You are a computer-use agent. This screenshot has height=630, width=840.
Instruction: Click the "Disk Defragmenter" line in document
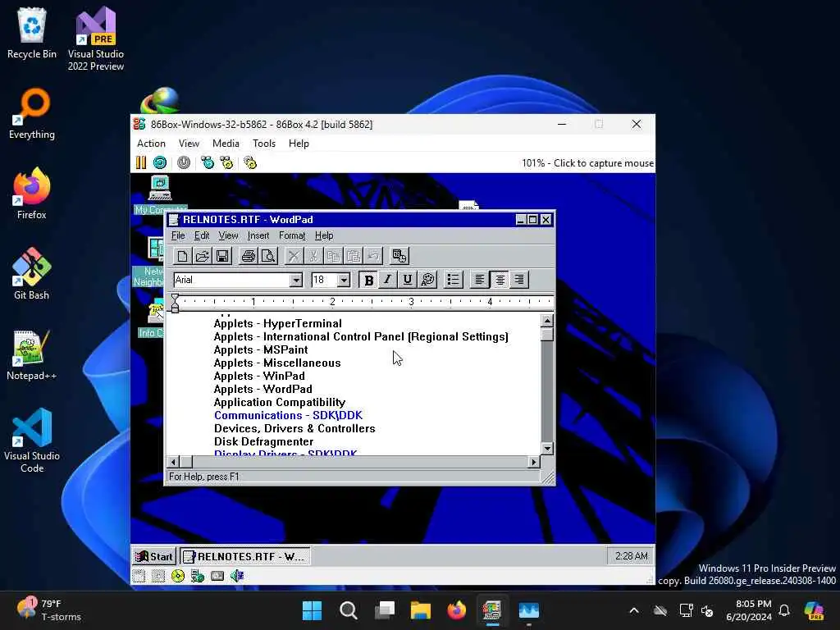[x=263, y=441]
